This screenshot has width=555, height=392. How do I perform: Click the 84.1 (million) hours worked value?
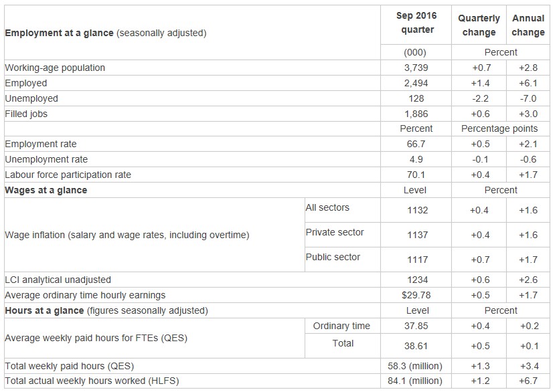(x=417, y=381)
